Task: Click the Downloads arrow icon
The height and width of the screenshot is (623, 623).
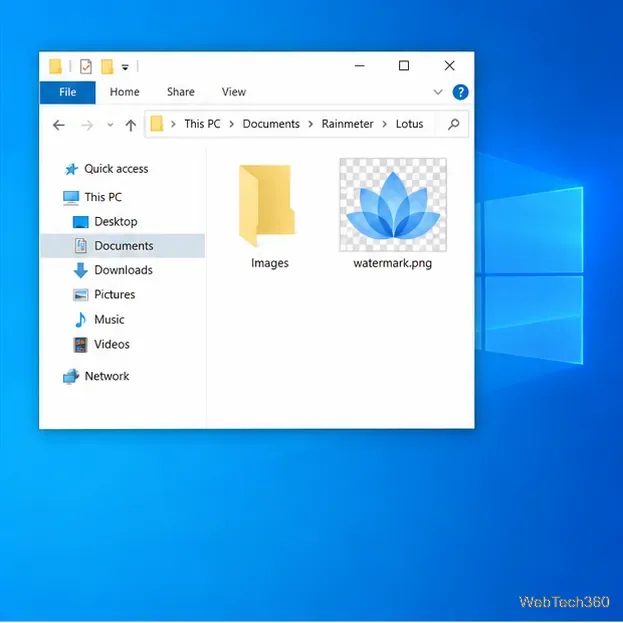Action: [x=81, y=270]
